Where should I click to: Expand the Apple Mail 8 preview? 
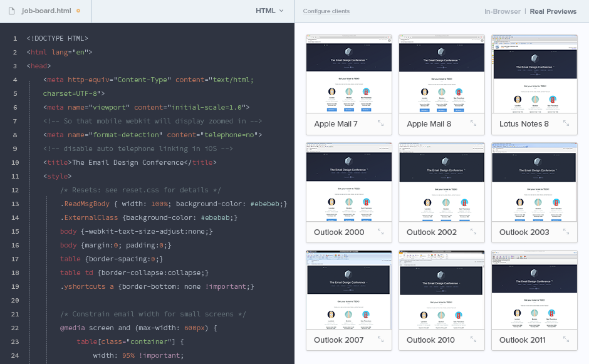click(x=473, y=123)
